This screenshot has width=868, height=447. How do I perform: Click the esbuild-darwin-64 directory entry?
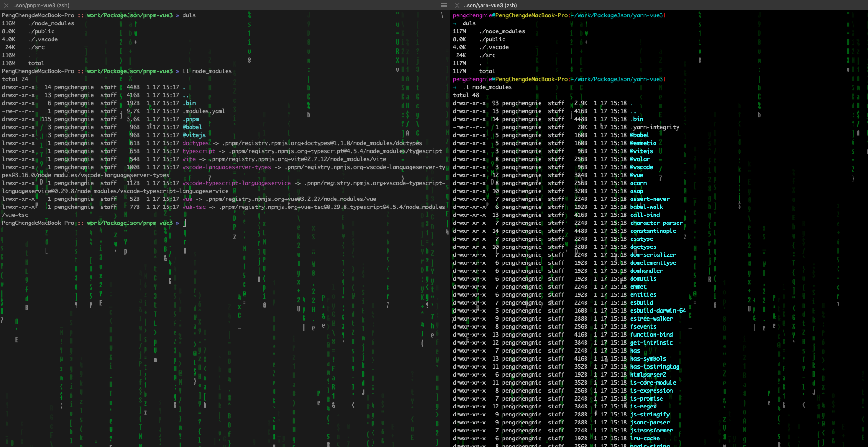[x=657, y=311]
